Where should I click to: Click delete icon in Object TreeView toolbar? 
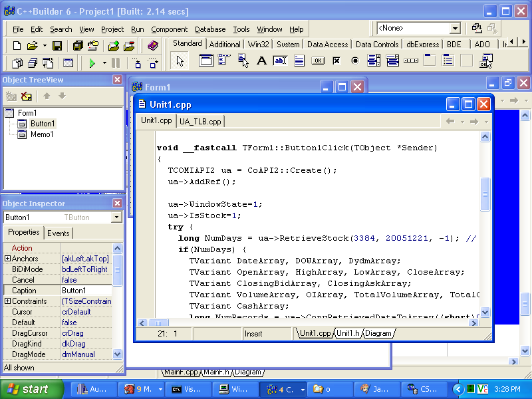coord(27,96)
